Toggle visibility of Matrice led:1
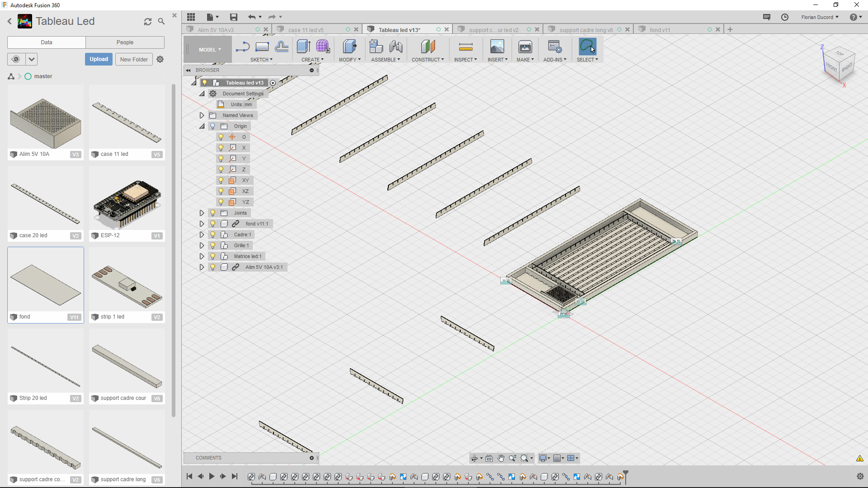The width and height of the screenshot is (868, 488). (x=212, y=256)
